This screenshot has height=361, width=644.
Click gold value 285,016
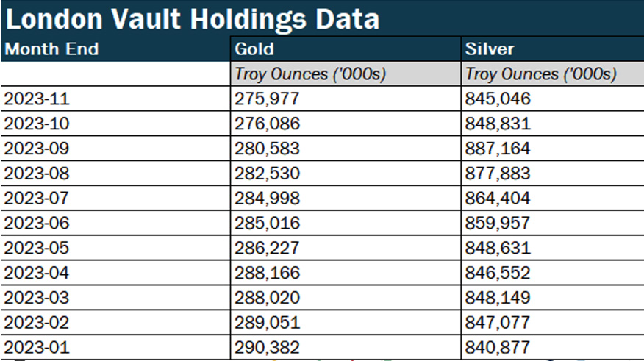268,224
